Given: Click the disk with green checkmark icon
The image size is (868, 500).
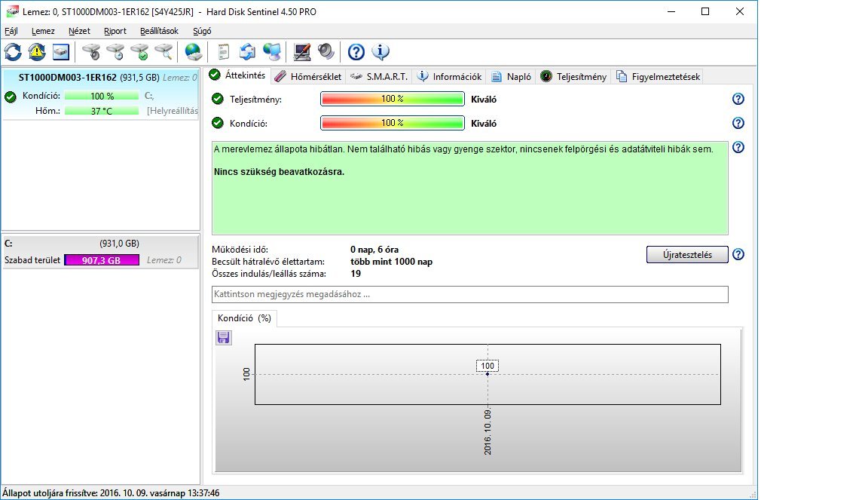Looking at the screenshot, I should pyautogui.click(x=139, y=52).
